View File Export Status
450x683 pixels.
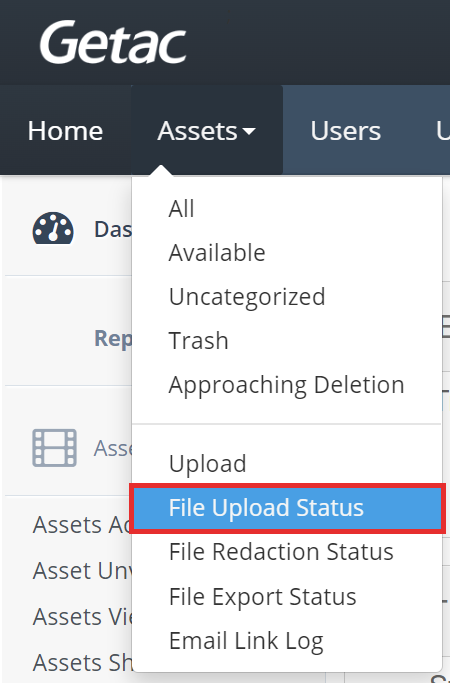[262, 597]
